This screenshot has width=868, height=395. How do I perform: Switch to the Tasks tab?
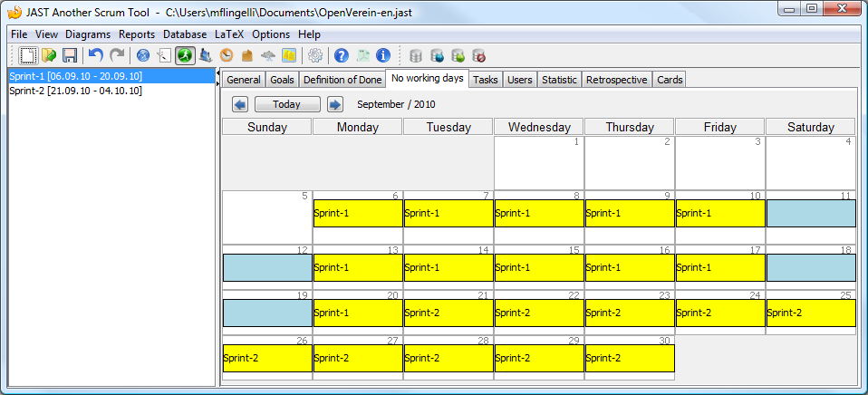pyautogui.click(x=486, y=80)
